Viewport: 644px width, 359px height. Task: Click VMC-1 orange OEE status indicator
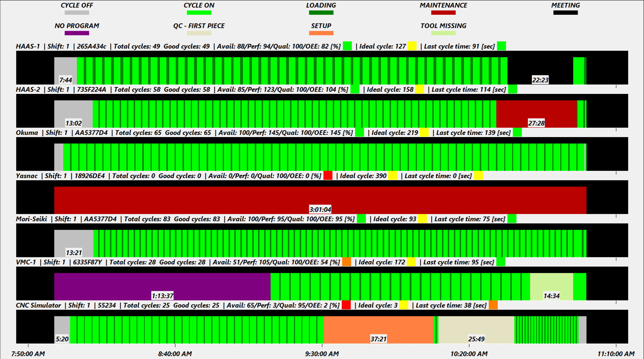(x=346, y=262)
